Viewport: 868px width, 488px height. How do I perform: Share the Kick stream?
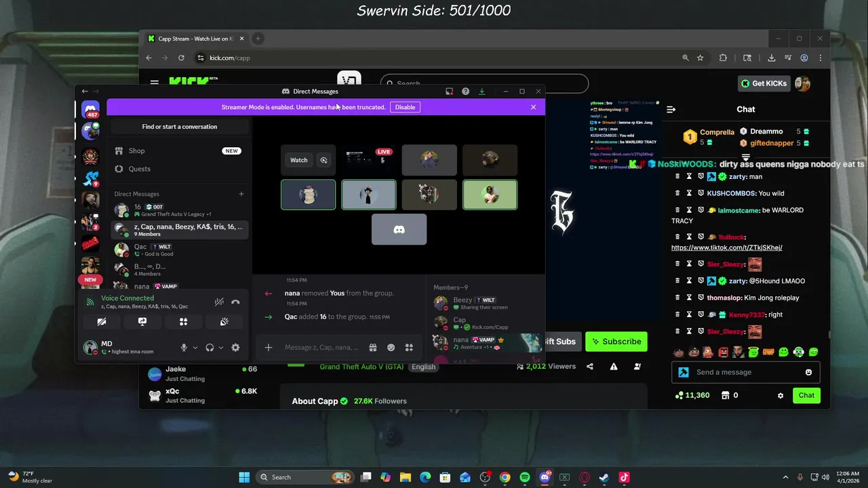pyautogui.click(x=590, y=367)
